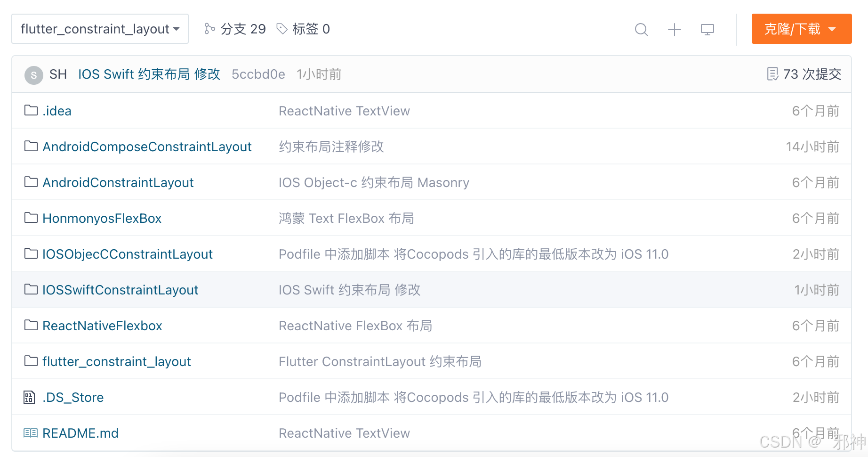Click the 克隆/下载 button

coord(802,29)
